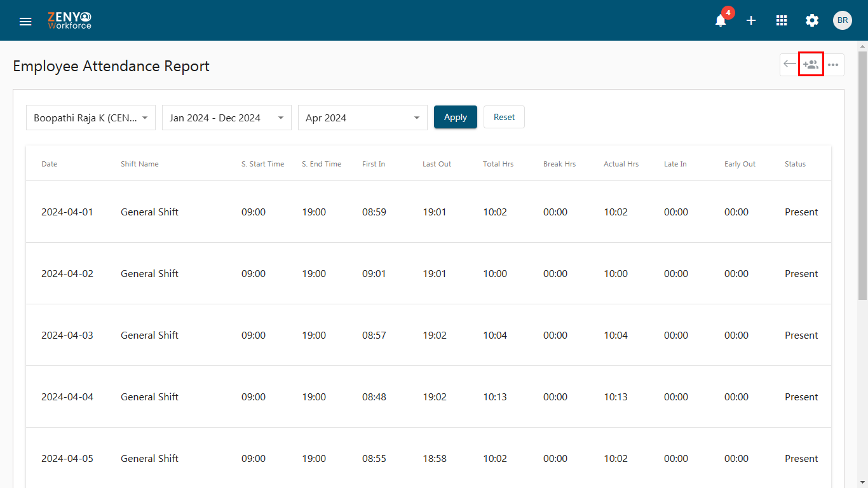Image resolution: width=868 pixels, height=488 pixels.
Task: Select the 2024-04-02 date cell
Action: coord(67,274)
